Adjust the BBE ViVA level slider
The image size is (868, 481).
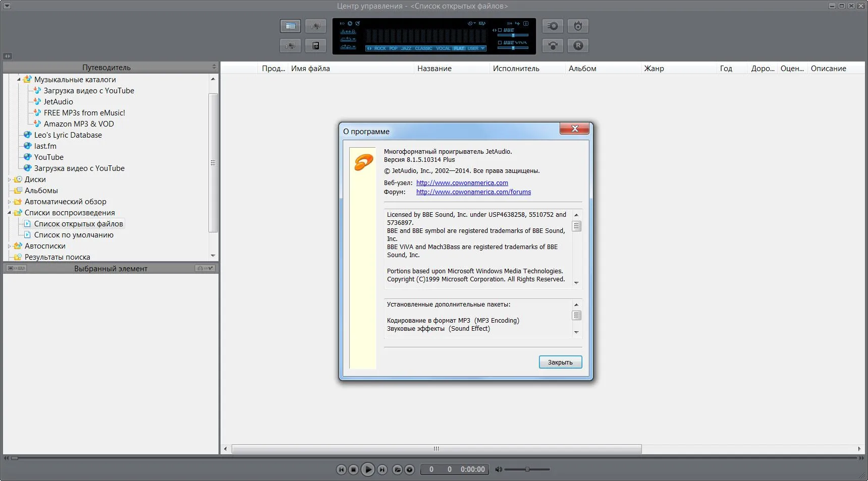(513, 48)
